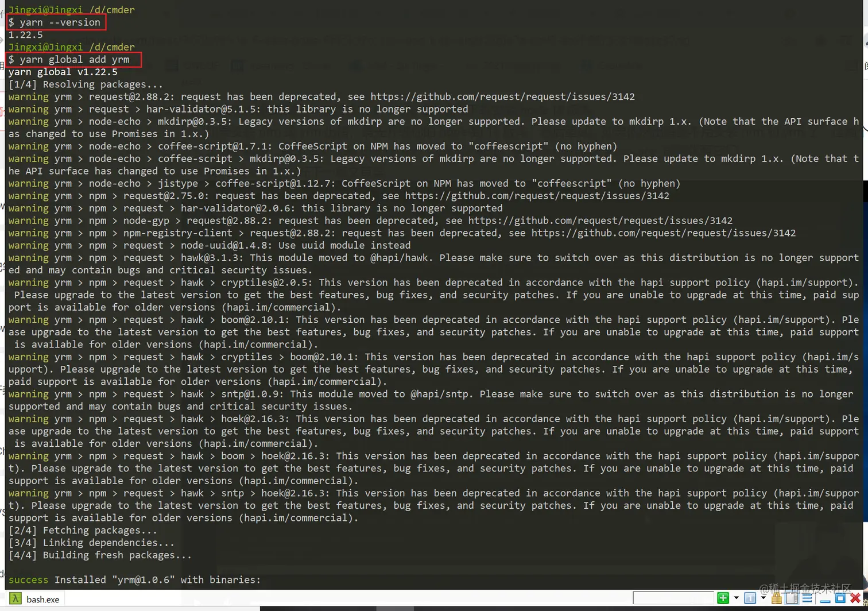
Task: Maximize the Cmder window
Action: 840,598
